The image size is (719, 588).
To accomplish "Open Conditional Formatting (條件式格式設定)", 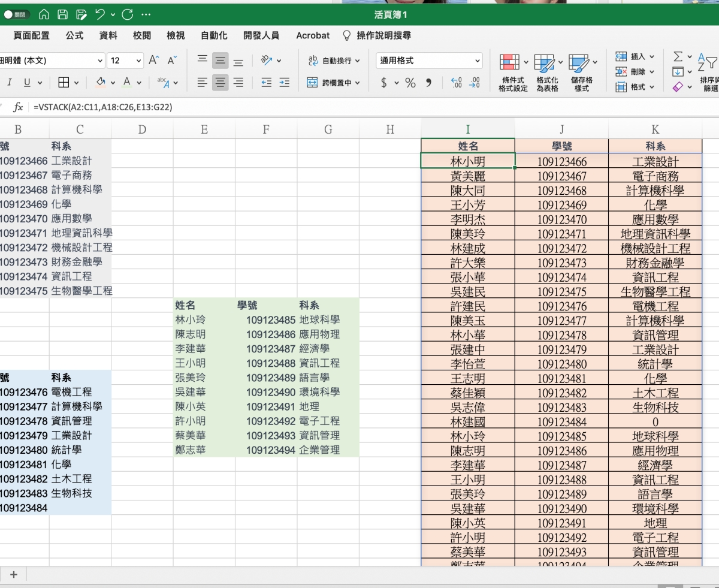I will pos(512,73).
